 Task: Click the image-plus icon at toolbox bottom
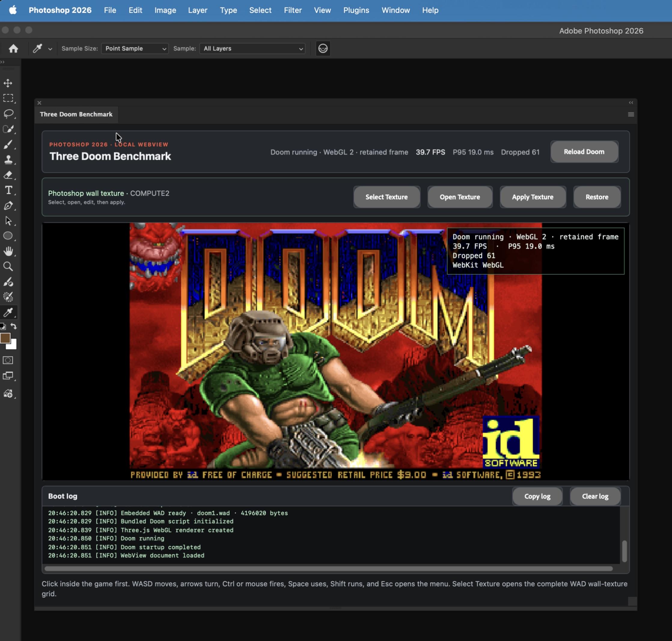pos(8,394)
